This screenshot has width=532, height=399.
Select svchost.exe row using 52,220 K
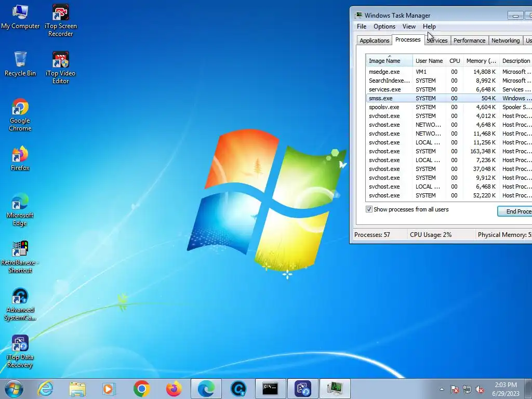click(x=449, y=195)
